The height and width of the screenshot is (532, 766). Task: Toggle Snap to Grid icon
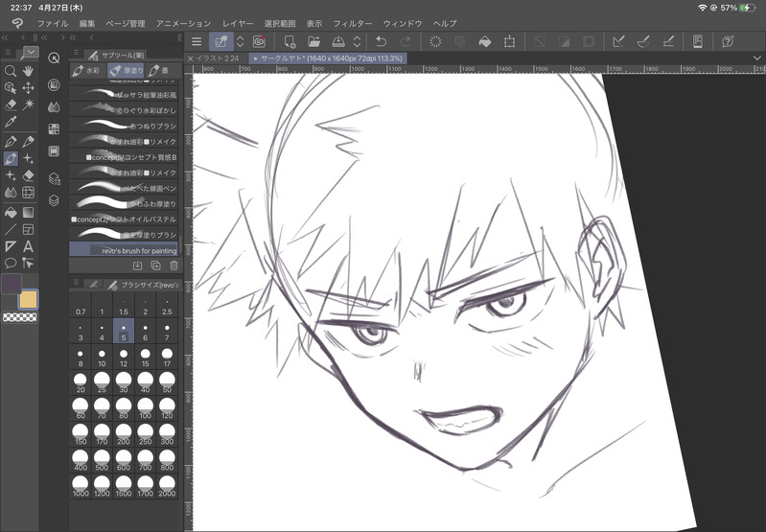pos(668,42)
